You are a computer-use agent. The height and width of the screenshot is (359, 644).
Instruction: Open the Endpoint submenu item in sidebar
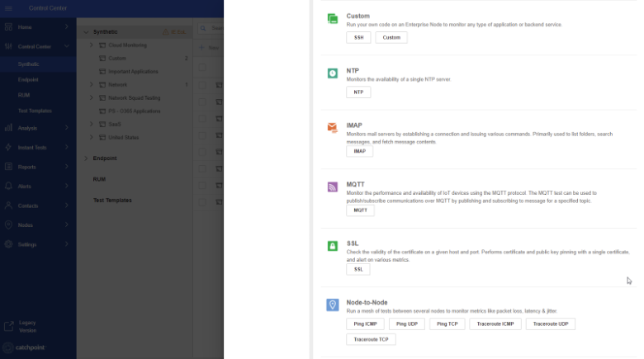(x=28, y=80)
